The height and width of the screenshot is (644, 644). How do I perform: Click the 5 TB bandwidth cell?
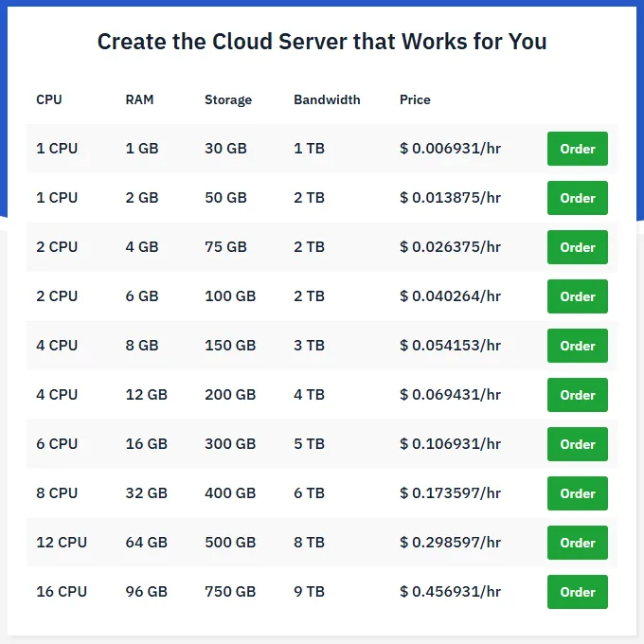(x=309, y=444)
